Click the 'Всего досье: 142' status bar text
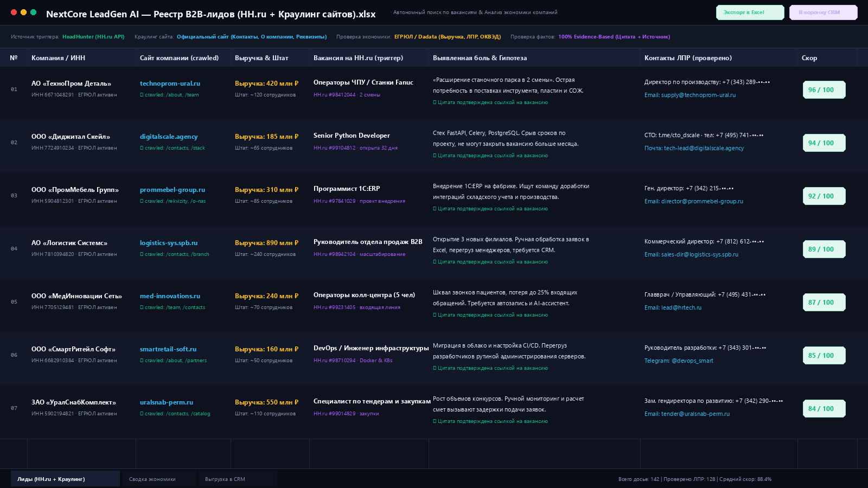The image size is (868, 488). [639, 479]
